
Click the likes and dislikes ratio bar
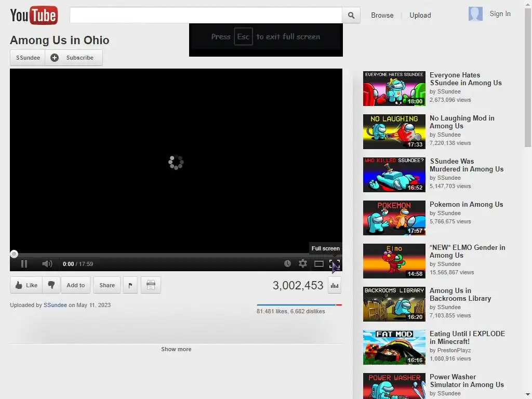tap(299, 304)
